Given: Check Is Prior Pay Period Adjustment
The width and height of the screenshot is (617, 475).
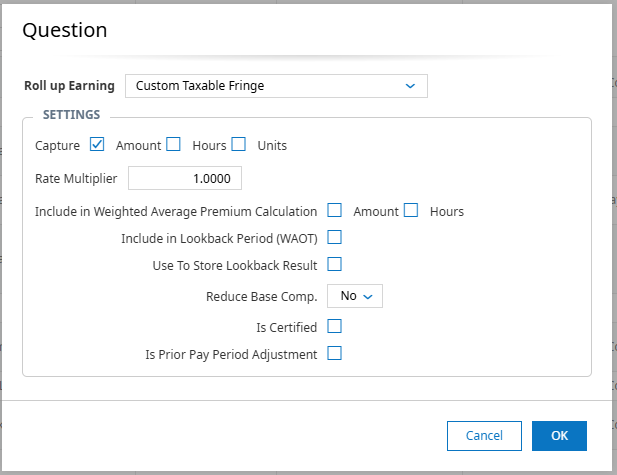Looking at the screenshot, I should tap(335, 353).
